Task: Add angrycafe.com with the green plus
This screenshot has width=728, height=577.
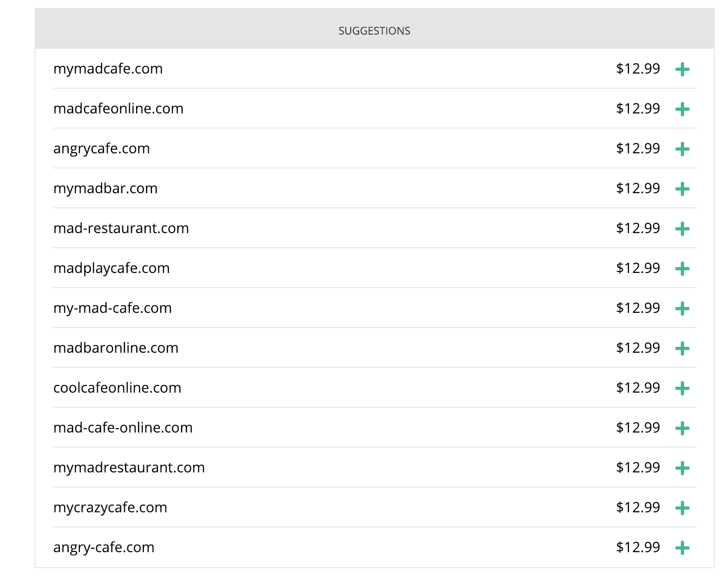Action: pyautogui.click(x=682, y=149)
